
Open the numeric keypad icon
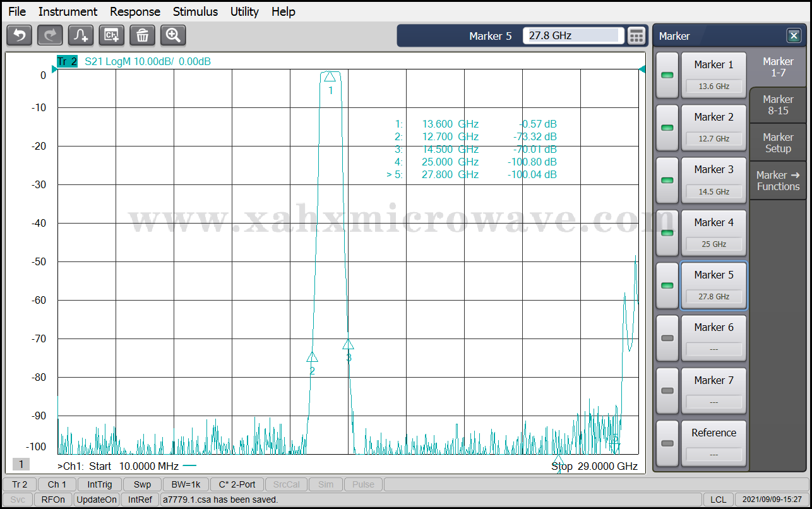point(636,36)
